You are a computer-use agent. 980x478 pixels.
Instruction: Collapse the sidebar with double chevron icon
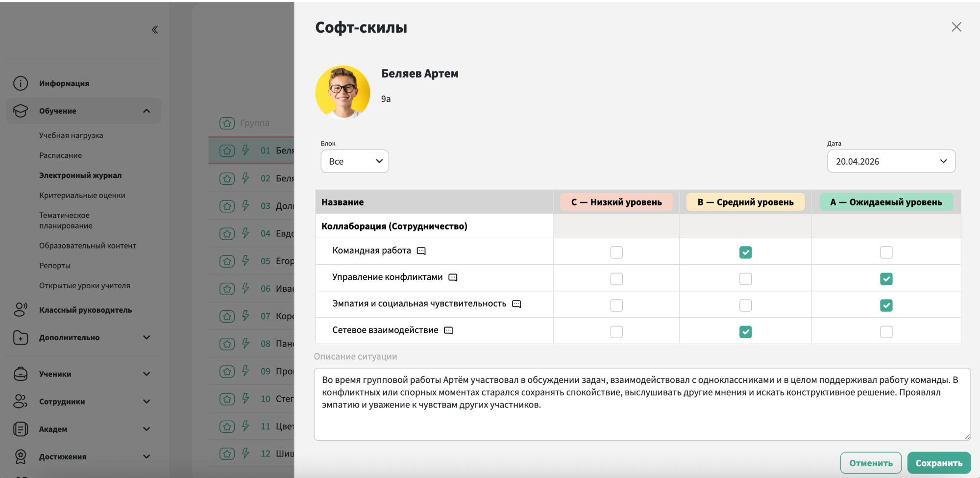tap(155, 30)
